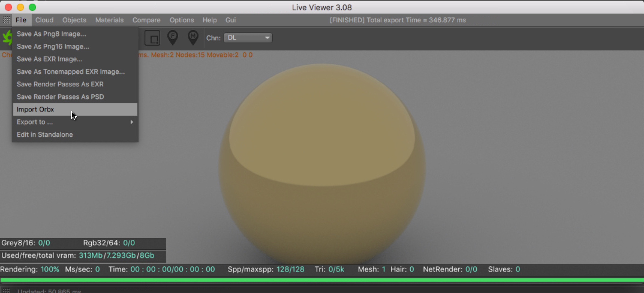Screen dimensions: 644x293
Task: Click the green render progress bar
Action: [x=322, y=280]
